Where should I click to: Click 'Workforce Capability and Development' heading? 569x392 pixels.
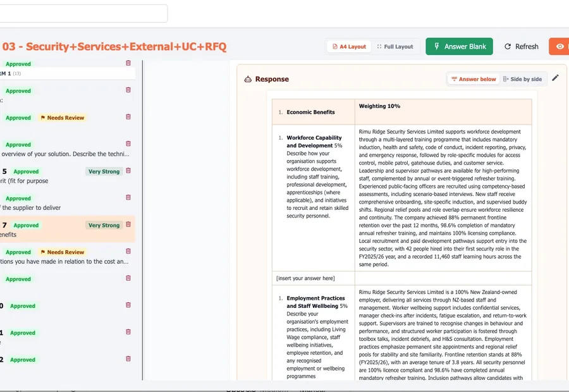click(x=314, y=142)
